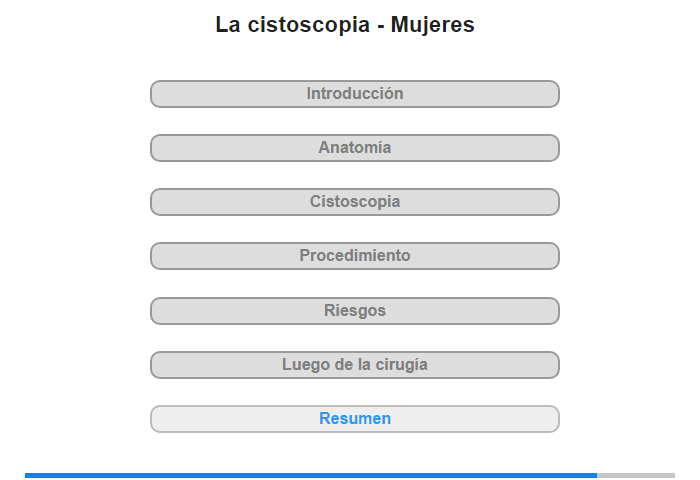
Task: Select the Cistoscopia menu button
Action: click(x=354, y=202)
